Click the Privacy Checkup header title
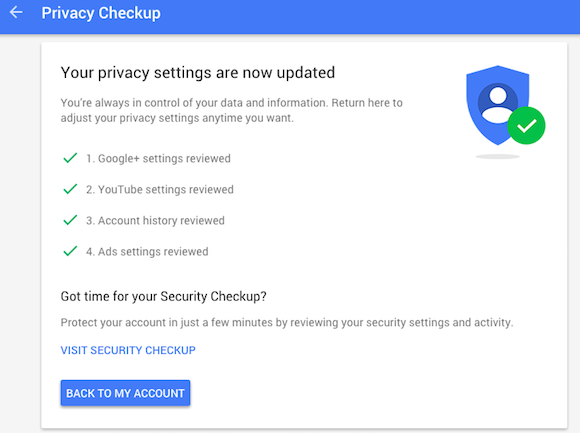The height and width of the screenshot is (433, 580). click(x=101, y=13)
